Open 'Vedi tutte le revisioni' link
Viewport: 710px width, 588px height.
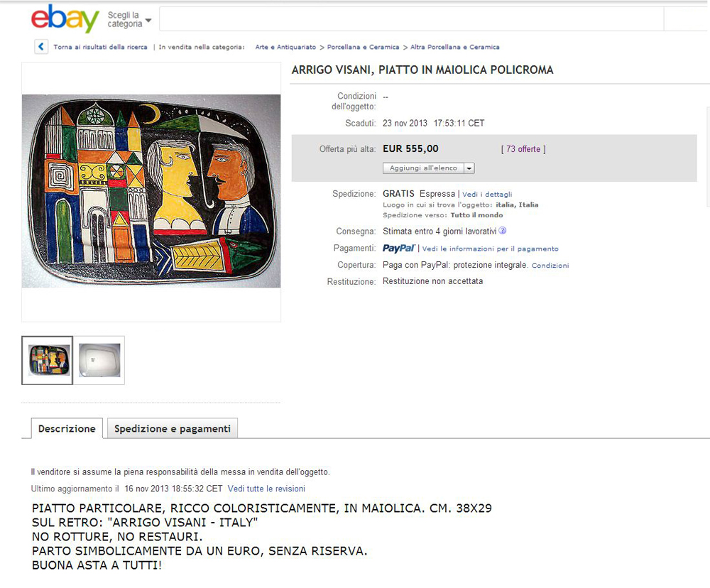tap(266, 489)
